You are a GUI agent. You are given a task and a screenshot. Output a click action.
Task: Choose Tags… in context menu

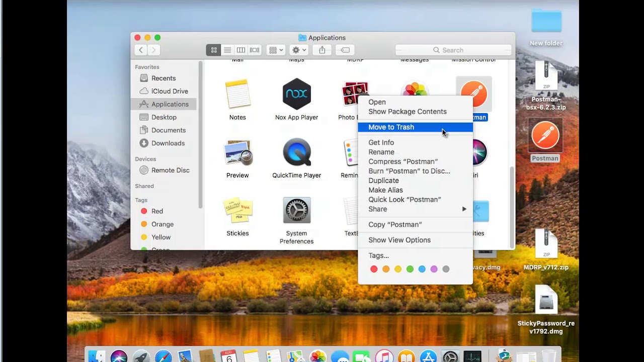[x=415, y=256]
